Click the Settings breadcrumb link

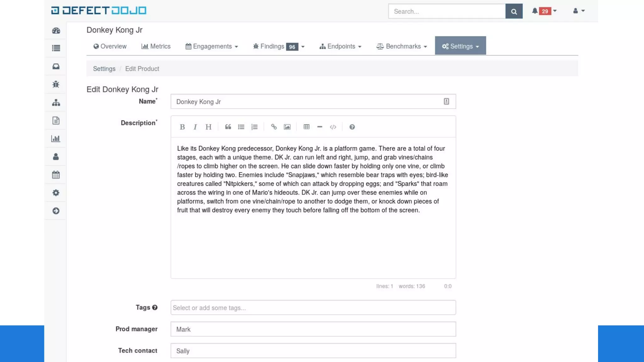(104, 69)
